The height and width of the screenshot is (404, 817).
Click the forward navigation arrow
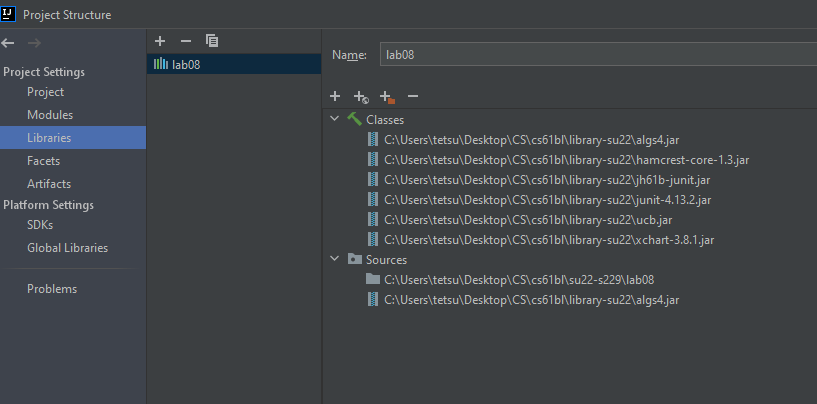click(36, 43)
